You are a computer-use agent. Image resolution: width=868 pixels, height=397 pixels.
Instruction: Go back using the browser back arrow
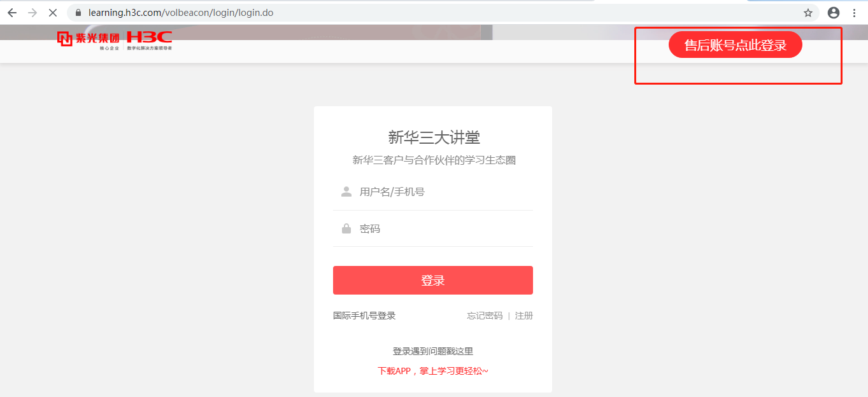pos(12,13)
